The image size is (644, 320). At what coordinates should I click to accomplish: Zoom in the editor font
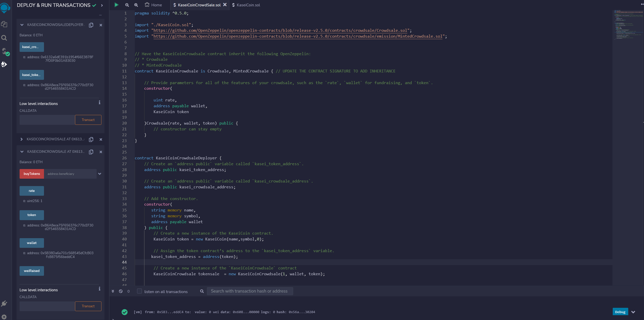click(x=136, y=5)
